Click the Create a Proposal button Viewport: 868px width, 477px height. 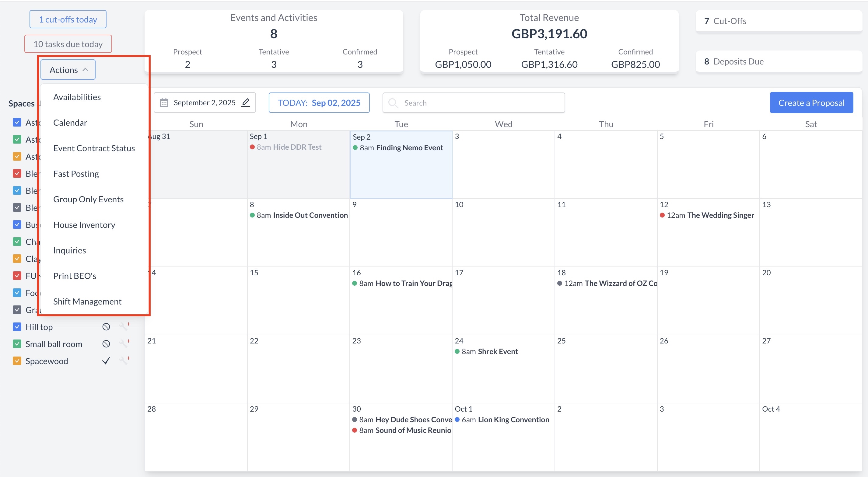click(811, 103)
